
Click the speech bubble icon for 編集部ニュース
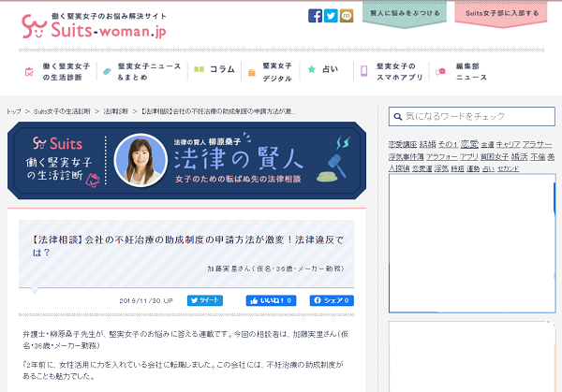pos(440,70)
